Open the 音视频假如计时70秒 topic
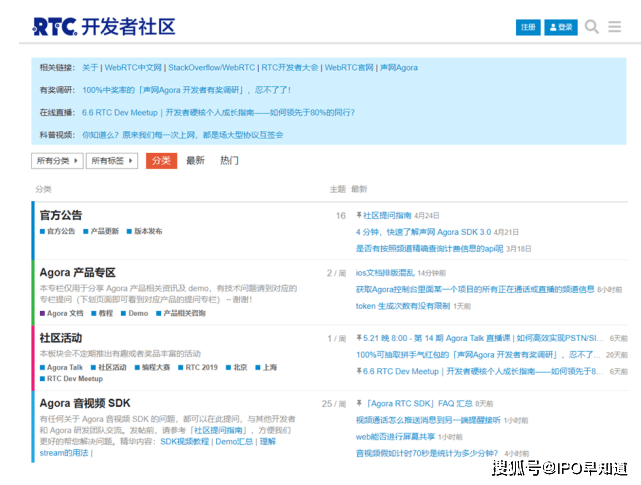This screenshot has width=641, height=485. click(x=427, y=453)
